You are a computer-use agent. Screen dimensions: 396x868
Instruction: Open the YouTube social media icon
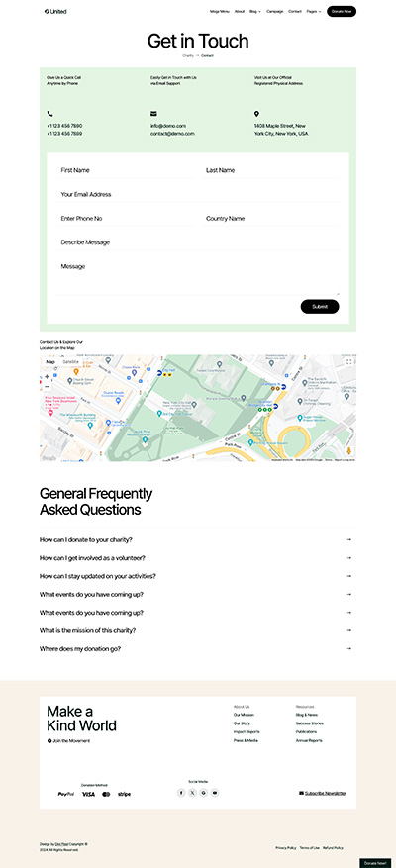click(215, 793)
